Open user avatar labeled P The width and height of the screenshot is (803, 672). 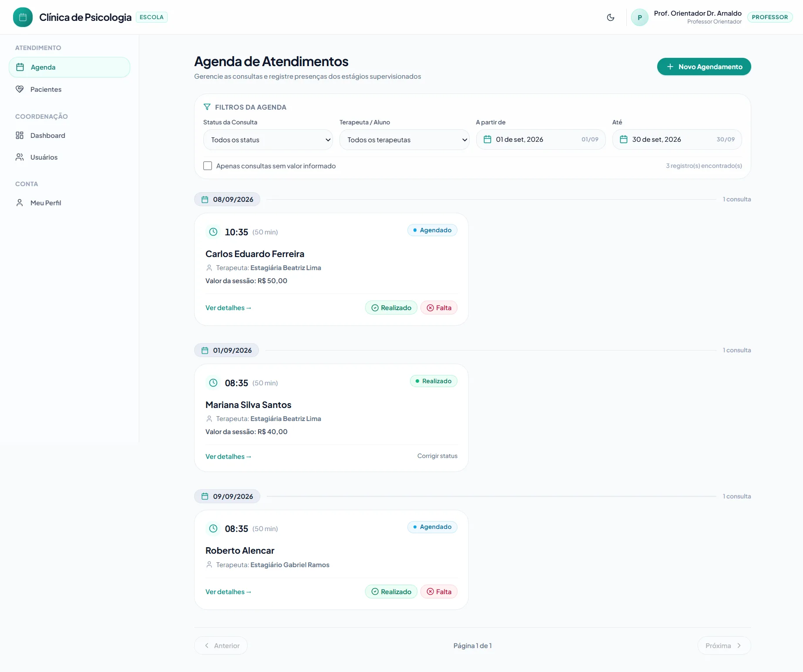(640, 17)
